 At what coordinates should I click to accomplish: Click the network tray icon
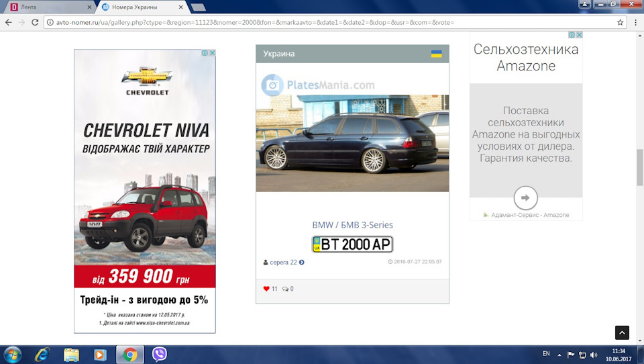(582, 355)
